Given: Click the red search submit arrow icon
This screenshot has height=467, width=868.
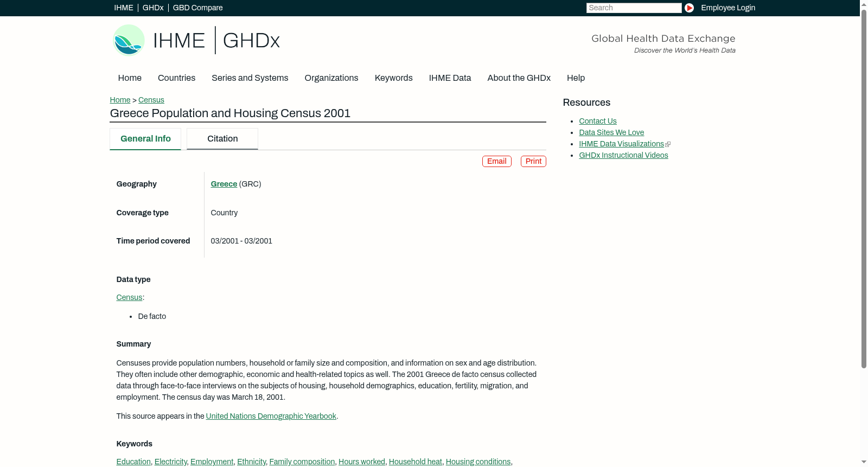Looking at the screenshot, I should coord(689,8).
